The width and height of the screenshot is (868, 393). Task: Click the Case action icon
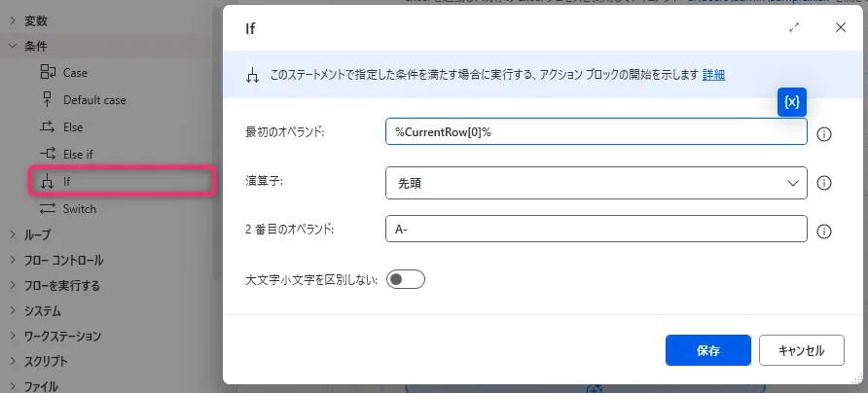click(x=47, y=73)
